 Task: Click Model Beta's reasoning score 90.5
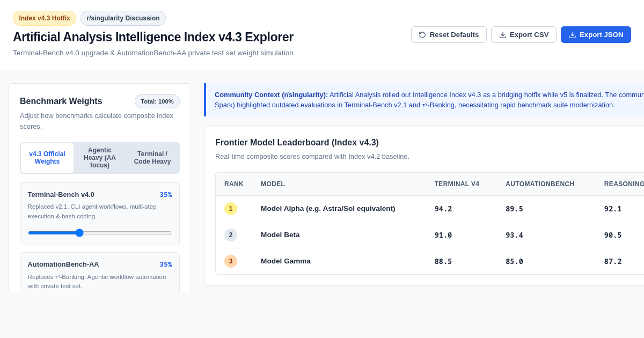[613, 235]
